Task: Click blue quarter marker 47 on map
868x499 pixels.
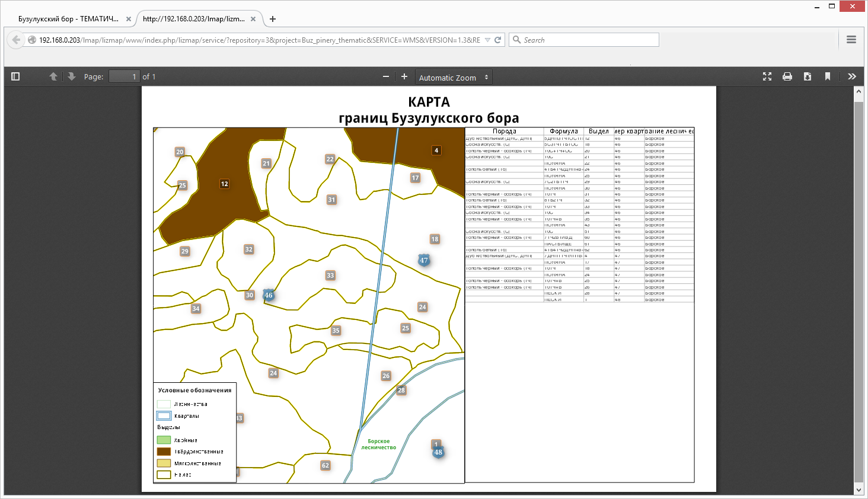Action: click(424, 260)
